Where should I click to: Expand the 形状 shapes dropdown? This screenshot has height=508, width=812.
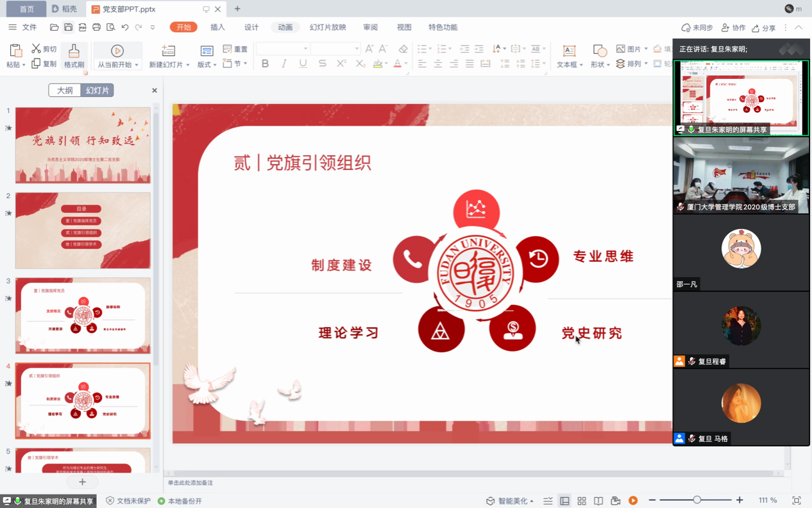(607, 65)
